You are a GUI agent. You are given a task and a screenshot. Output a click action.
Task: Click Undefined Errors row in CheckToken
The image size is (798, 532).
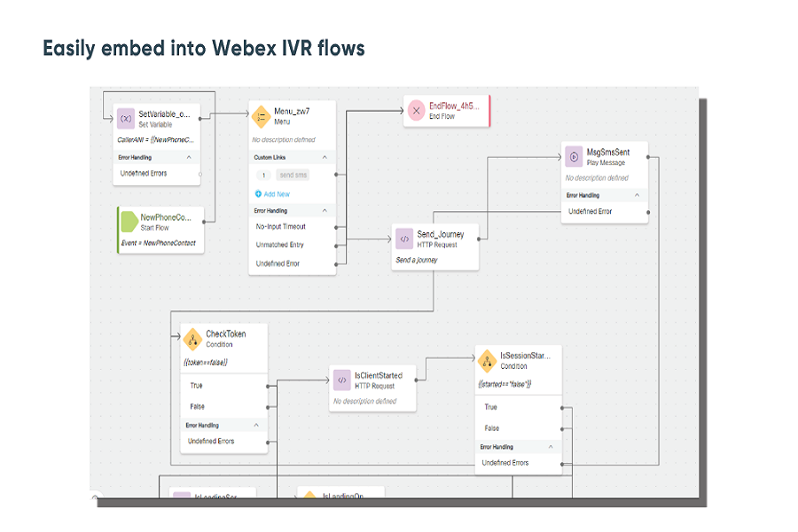coord(224,442)
